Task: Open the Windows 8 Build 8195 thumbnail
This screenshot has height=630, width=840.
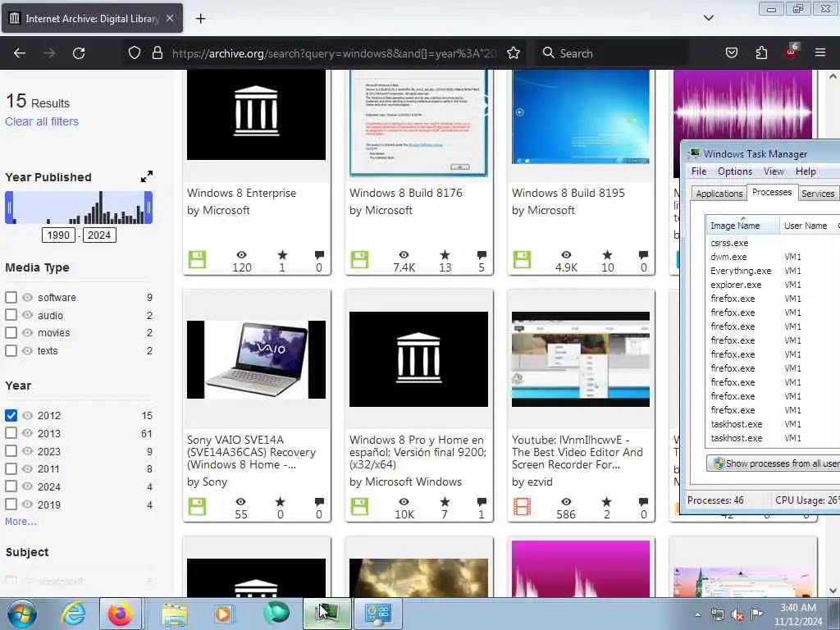Action: pos(581,116)
